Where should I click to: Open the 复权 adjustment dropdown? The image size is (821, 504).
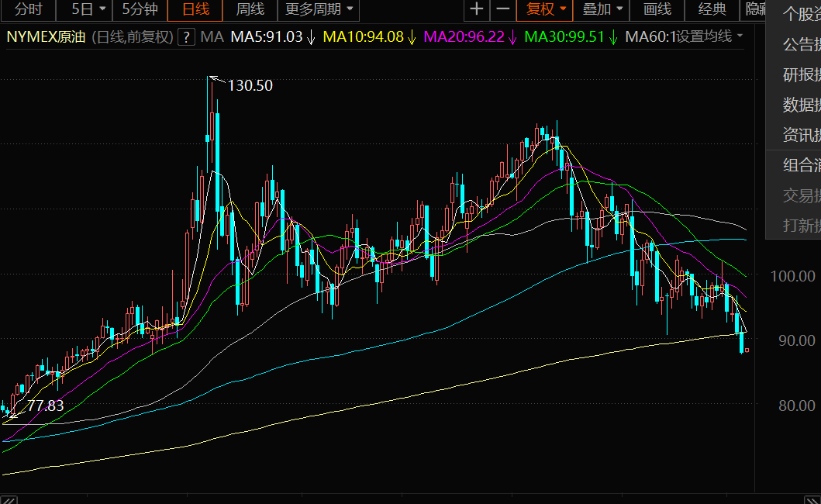(x=546, y=9)
